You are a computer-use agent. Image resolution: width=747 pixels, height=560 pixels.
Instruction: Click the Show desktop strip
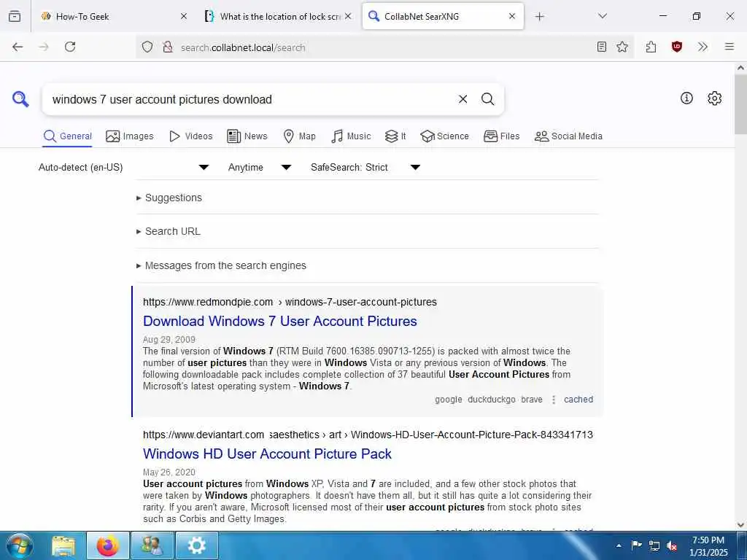(x=742, y=546)
